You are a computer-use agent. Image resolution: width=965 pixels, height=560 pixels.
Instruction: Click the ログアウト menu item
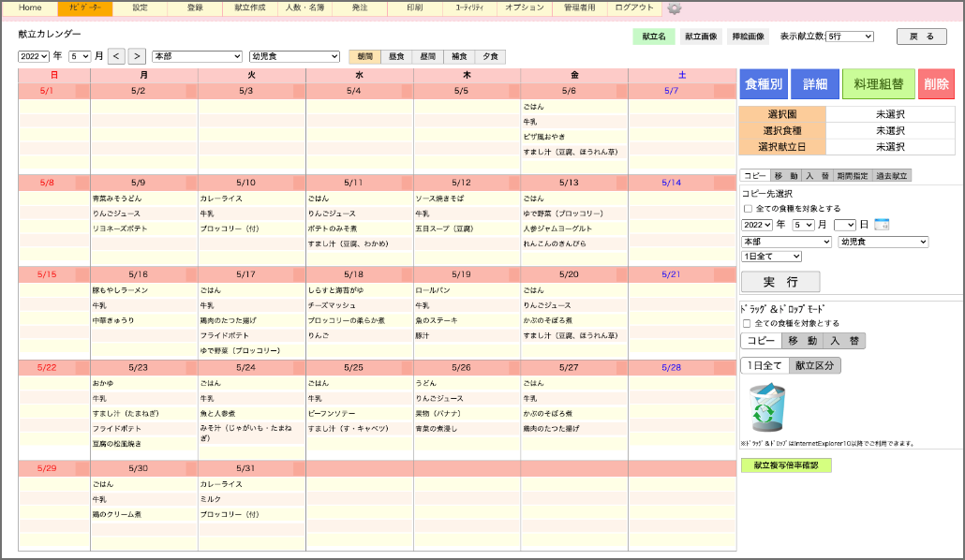pyautogui.click(x=634, y=8)
